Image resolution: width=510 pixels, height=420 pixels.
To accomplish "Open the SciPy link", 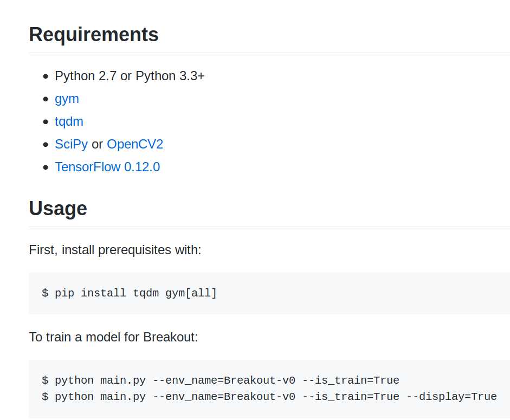I will pos(71,144).
